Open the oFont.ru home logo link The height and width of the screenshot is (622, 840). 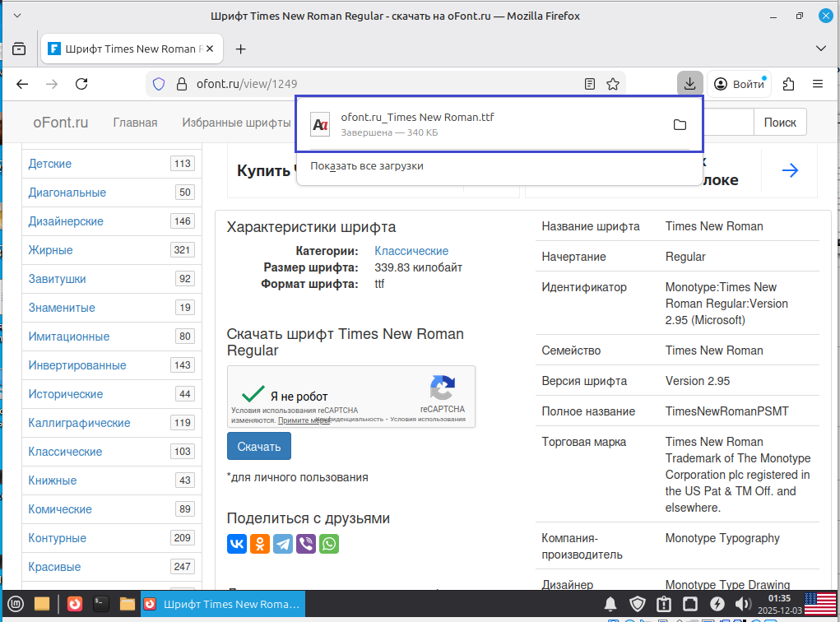click(61, 123)
